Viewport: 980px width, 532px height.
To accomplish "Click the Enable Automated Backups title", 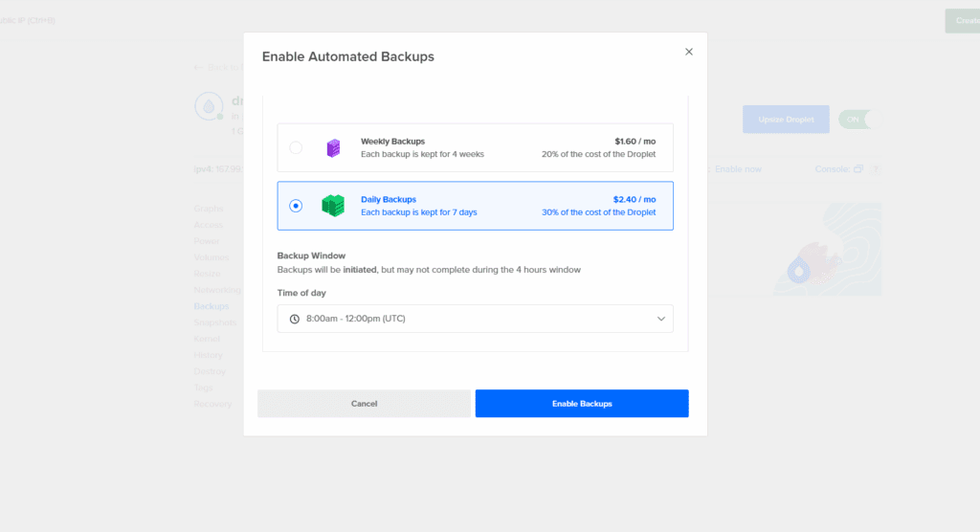I will [x=348, y=56].
